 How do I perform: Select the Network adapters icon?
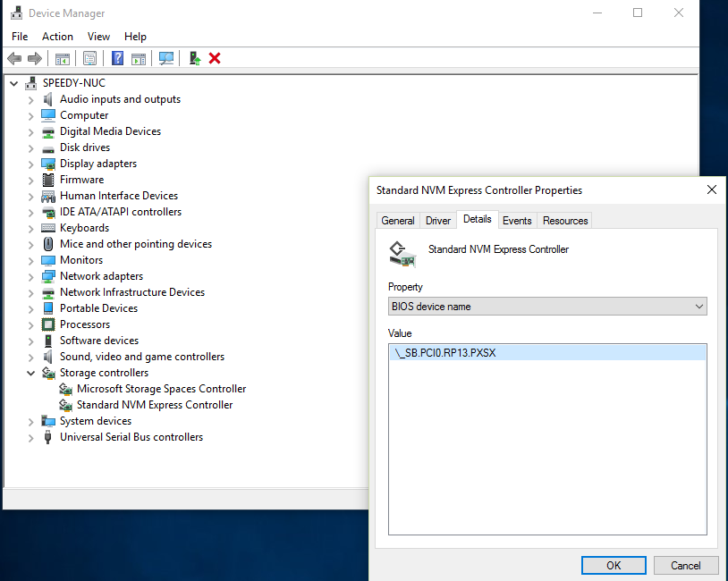point(48,276)
